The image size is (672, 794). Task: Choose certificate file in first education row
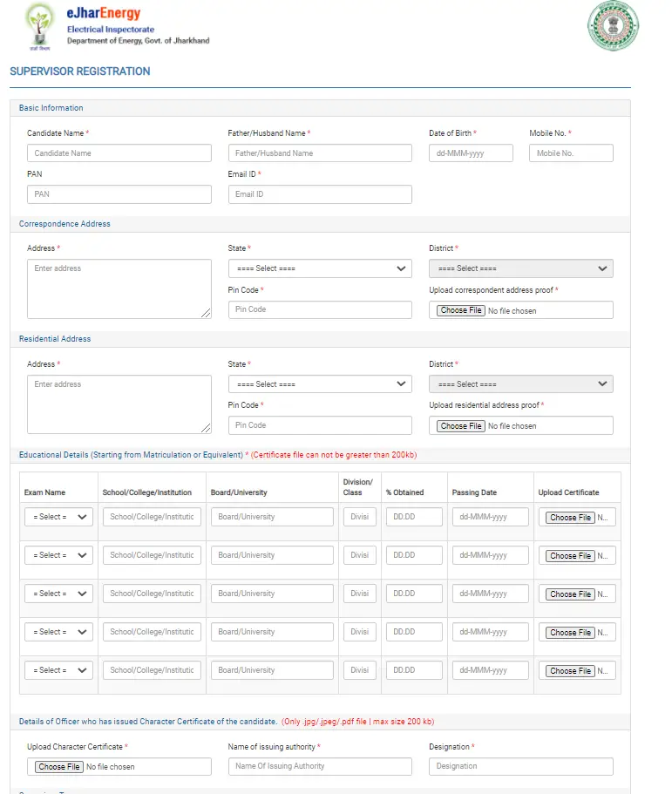click(570, 518)
